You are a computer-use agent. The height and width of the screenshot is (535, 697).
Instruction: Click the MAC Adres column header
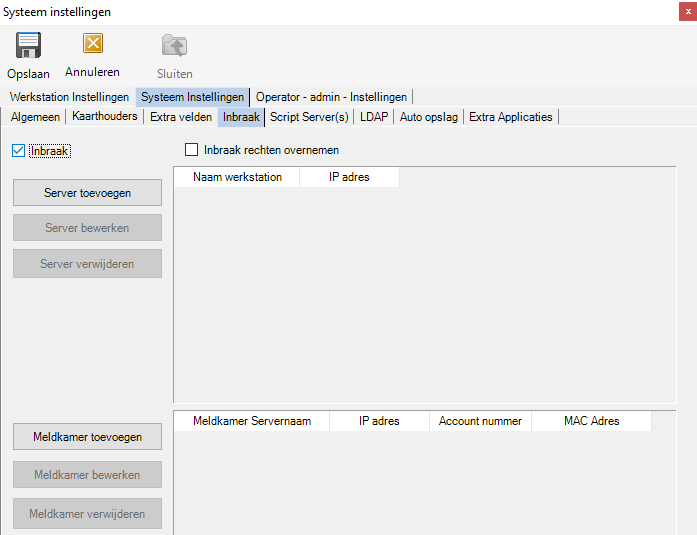592,421
